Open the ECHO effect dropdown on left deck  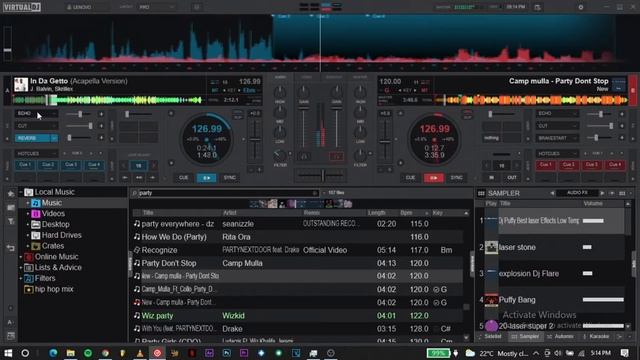(36, 113)
